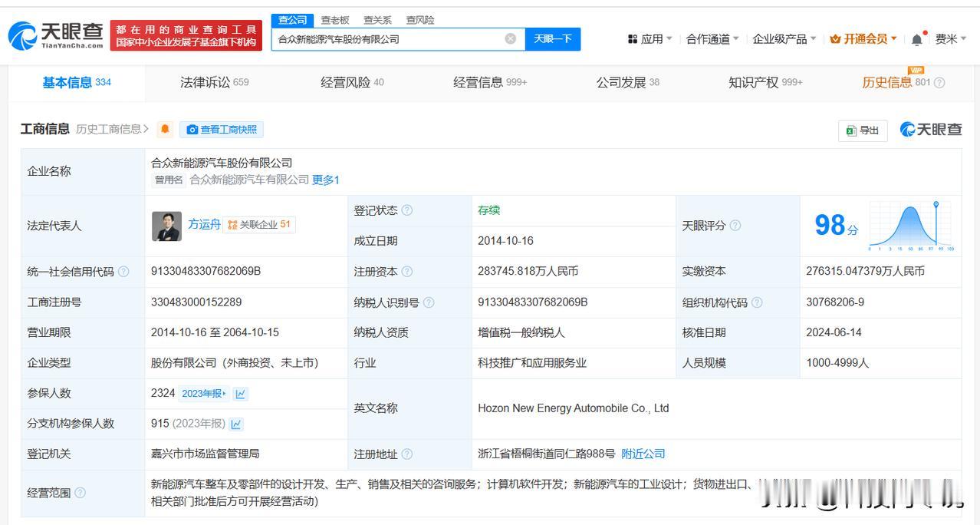Expand the 企业级产品 menu

coord(784,39)
